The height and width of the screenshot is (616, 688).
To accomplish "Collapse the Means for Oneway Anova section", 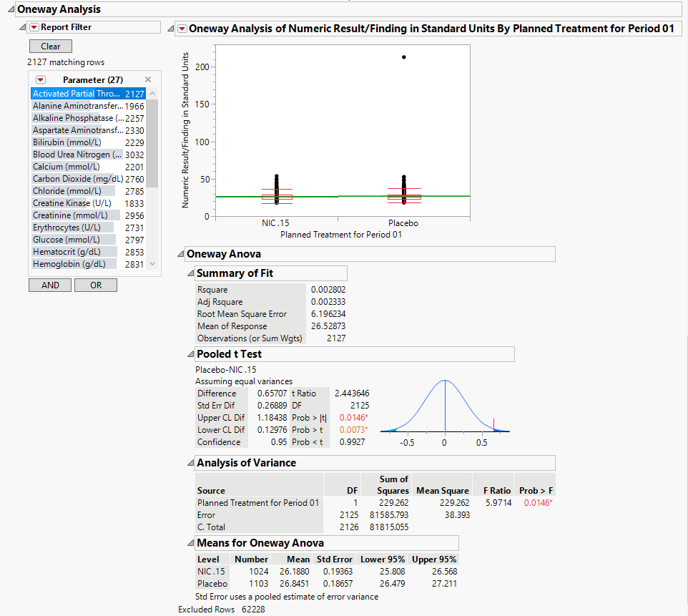I will coord(190,543).
